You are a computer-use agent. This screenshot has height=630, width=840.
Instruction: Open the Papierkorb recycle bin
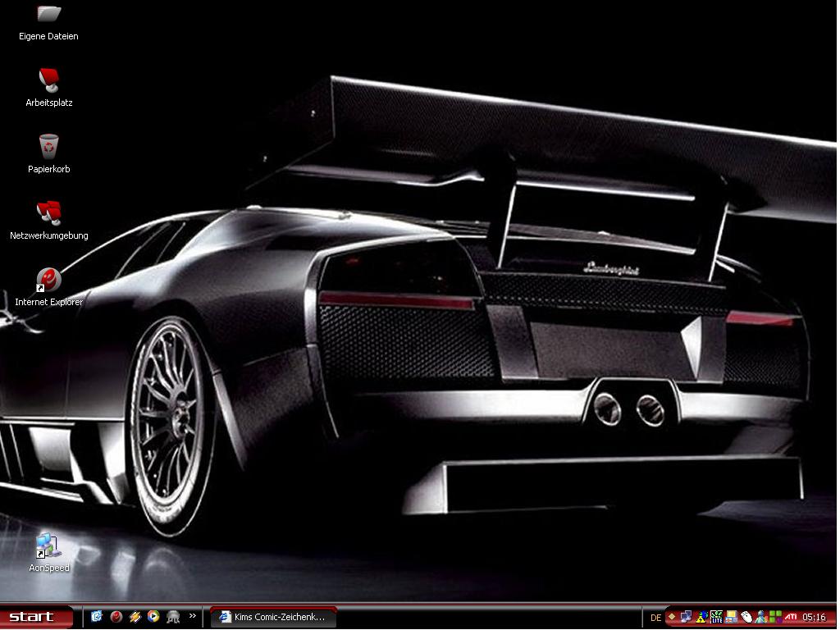click(49, 147)
